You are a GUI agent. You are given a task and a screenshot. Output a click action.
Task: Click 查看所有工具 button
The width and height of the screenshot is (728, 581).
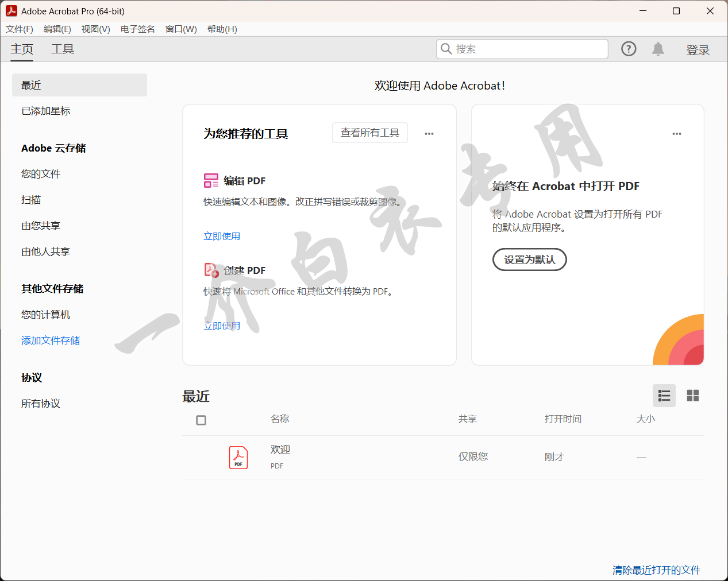pos(370,133)
